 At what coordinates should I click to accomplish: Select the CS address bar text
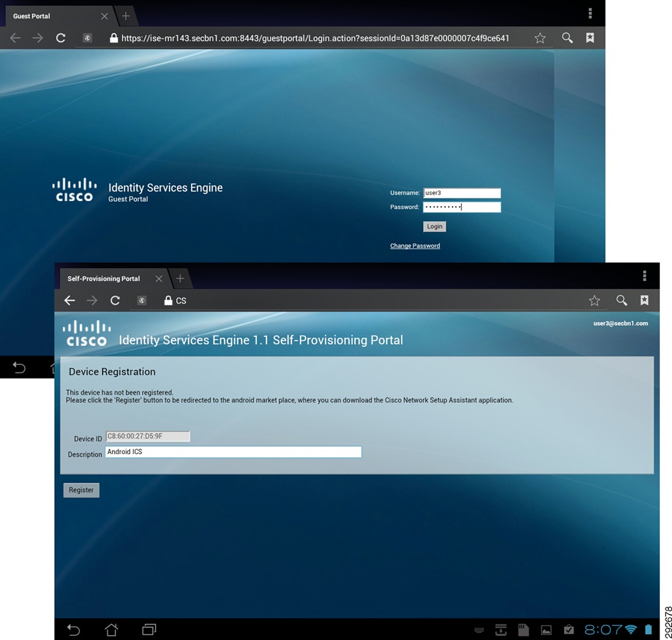[181, 300]
